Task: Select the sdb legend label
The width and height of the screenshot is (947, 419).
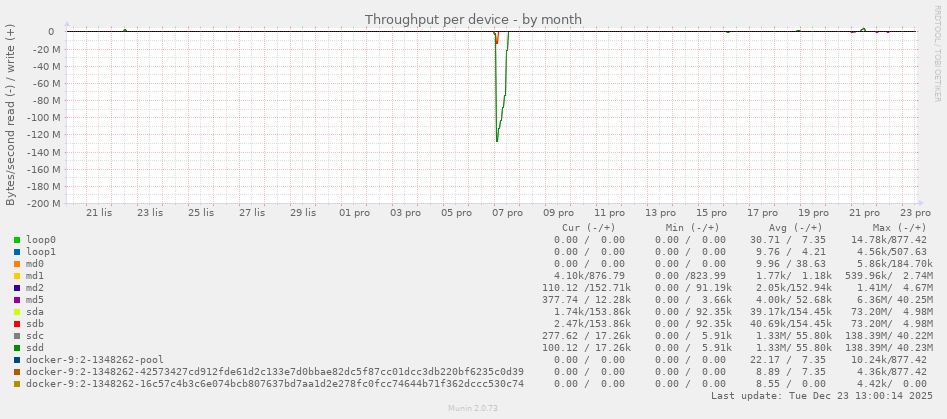Action: pyautogui.click(x=35, y=324)
